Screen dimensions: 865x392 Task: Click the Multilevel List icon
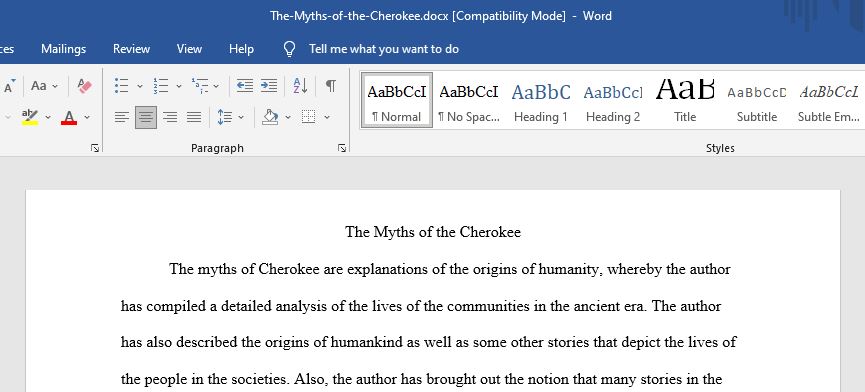click(200, 85)
